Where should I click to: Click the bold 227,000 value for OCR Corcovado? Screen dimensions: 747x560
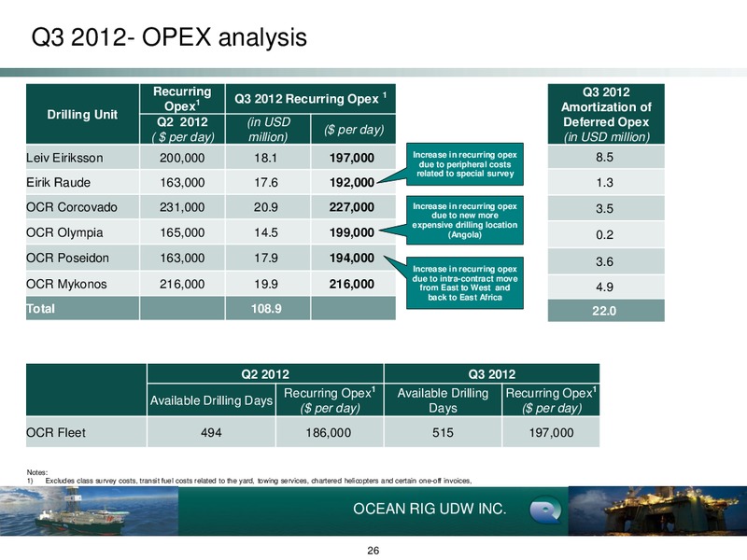coord(352,207)
